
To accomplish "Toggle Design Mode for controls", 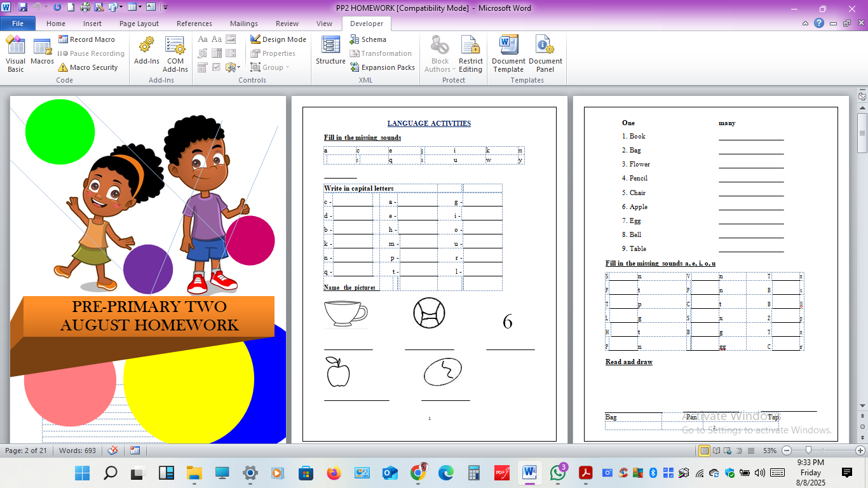I will (x=278, y=39).
